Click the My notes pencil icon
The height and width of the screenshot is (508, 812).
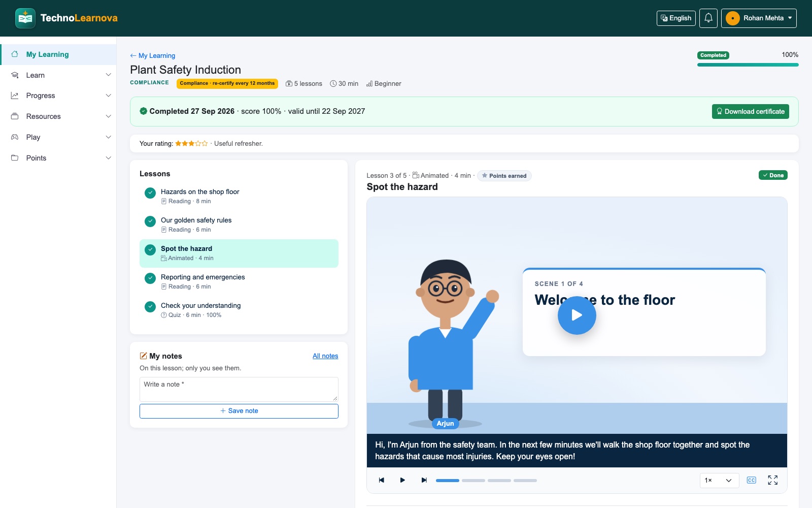click(x=143, y=356)
